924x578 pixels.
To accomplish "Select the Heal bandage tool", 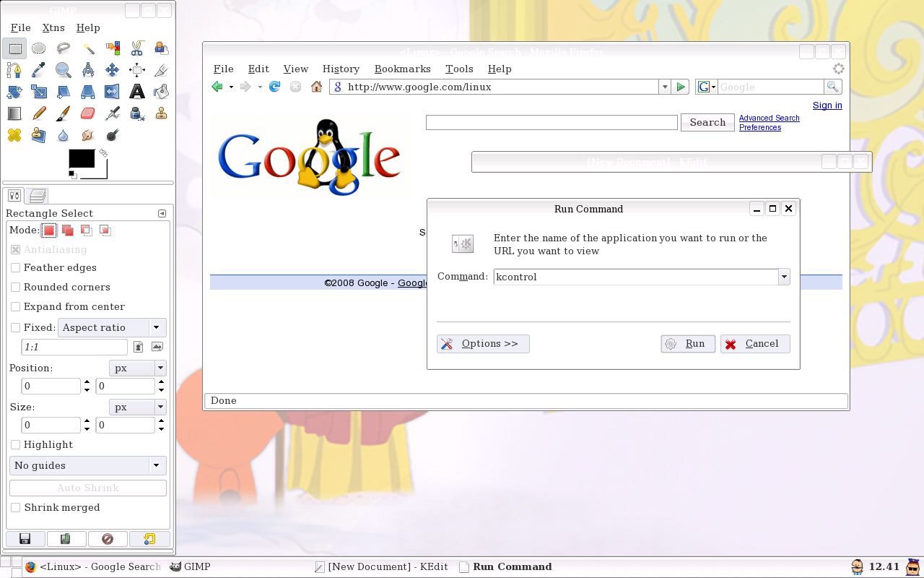I will pos(14,135).
